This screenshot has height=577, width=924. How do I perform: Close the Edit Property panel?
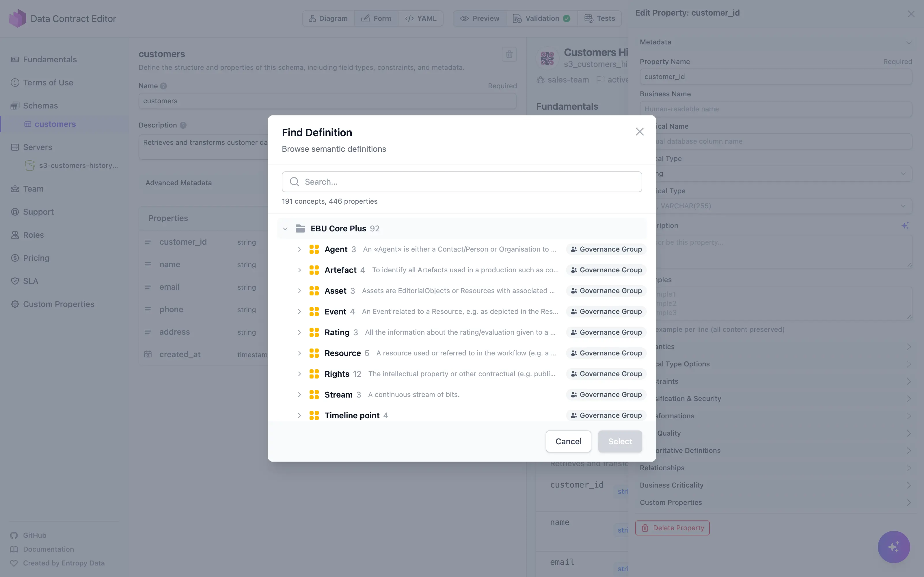click(x=911, y=14)
